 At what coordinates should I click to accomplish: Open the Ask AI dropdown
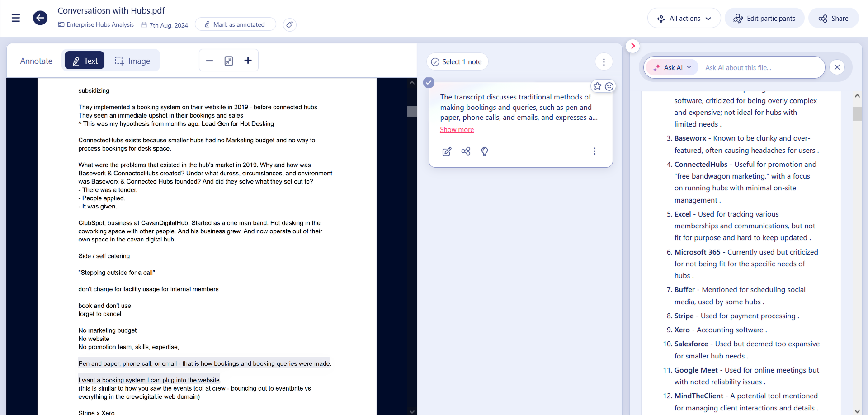[673, 68]
